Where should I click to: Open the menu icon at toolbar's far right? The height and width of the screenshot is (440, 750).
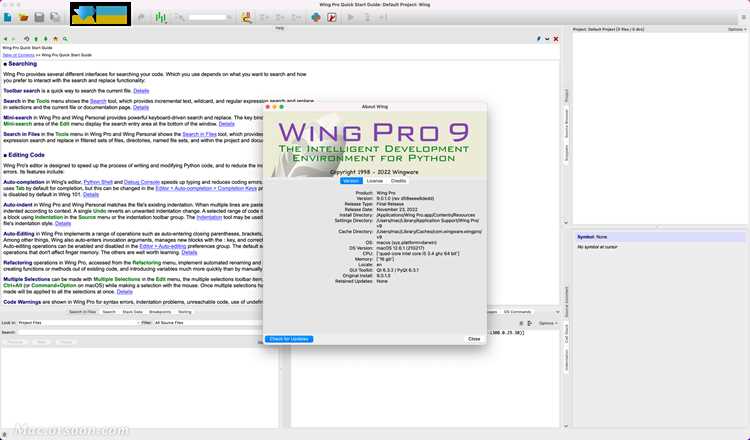743,17
